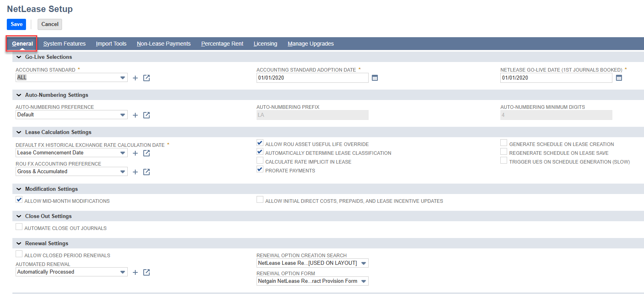This screenshot has height=294, width=644.
Task: Add new Auto-Numbering Preference with plus icon
Action: pos(135,115)
